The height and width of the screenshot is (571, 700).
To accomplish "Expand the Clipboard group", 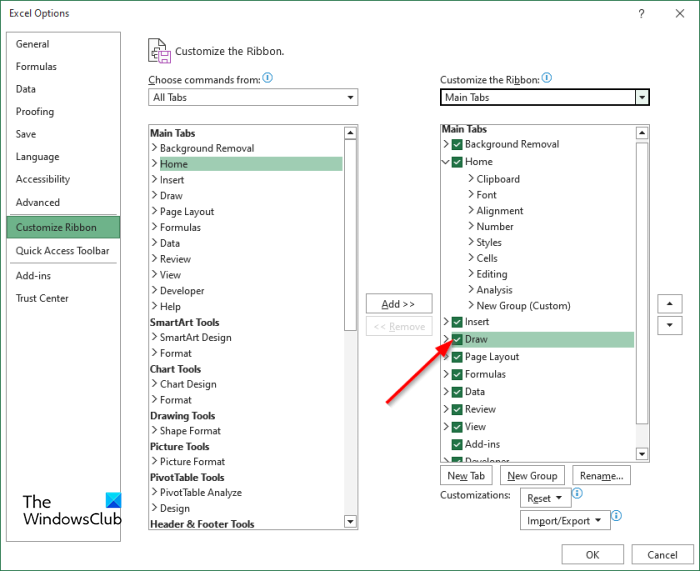I will pos(471,179).
